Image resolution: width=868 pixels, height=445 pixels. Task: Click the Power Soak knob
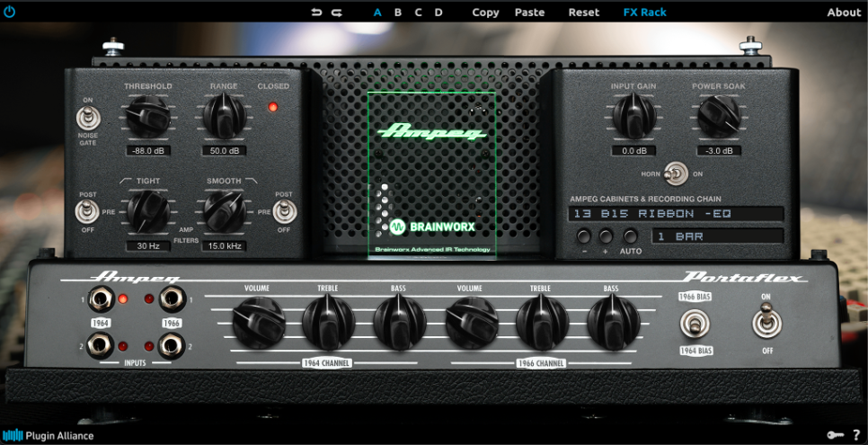(719, 116)
